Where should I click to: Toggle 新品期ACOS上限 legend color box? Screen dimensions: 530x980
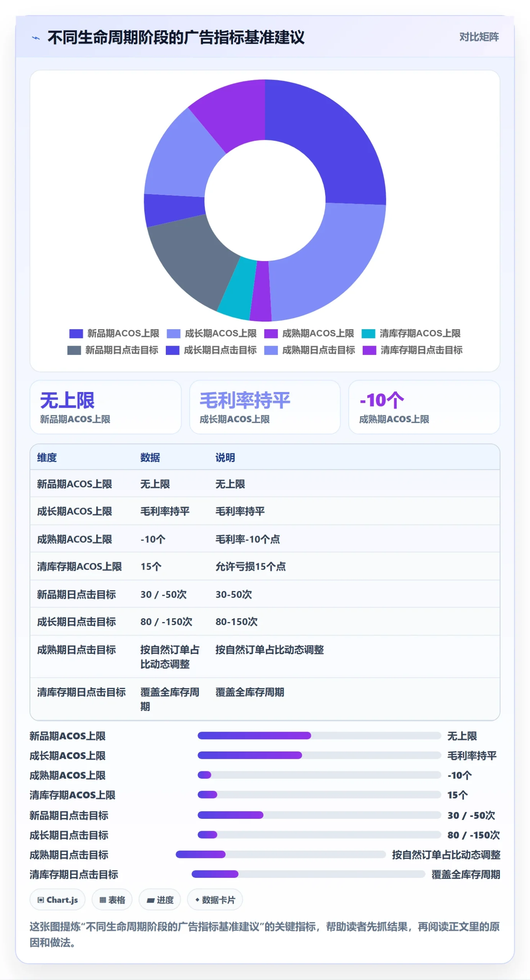coord(76,333)
